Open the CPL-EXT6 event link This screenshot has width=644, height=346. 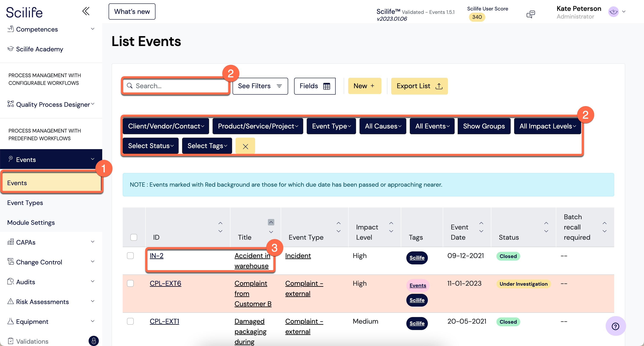[x=165, y=283]
